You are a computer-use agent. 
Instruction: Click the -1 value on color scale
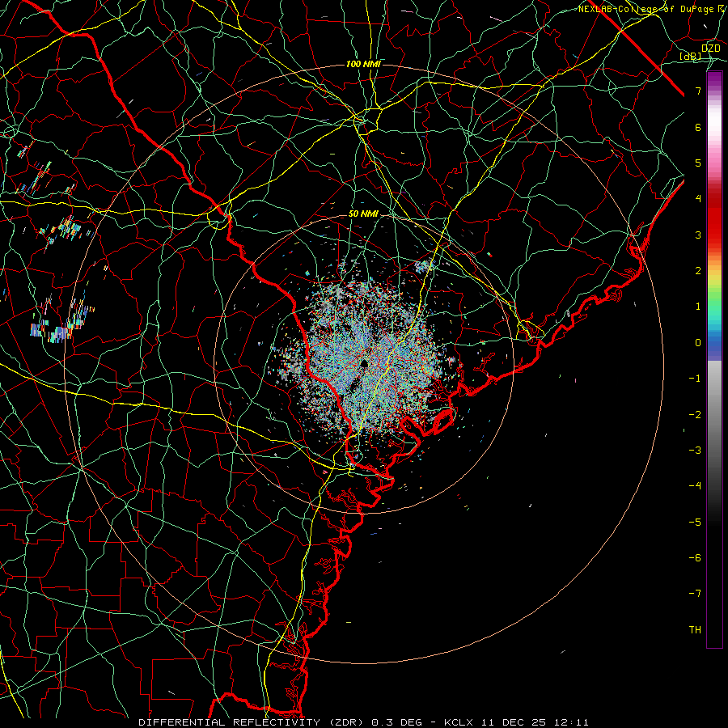[695, 379]
